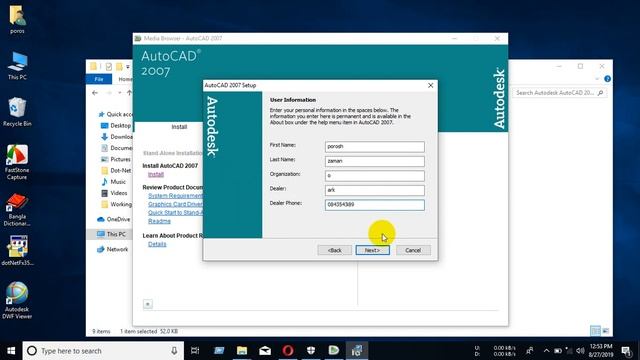Click the Search Autodesk AutoCAD box in Explorer
Screen dimensions: 640x360
(x=559, y=93)
